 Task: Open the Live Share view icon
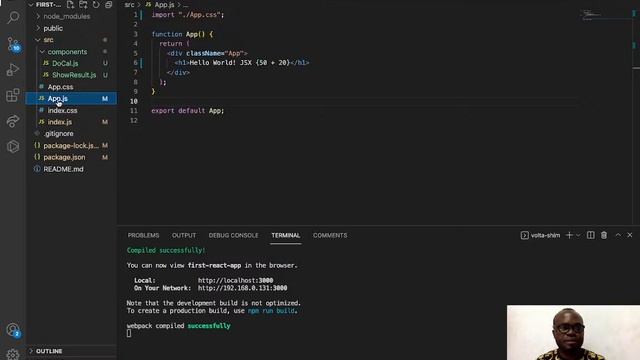point(13,121)
